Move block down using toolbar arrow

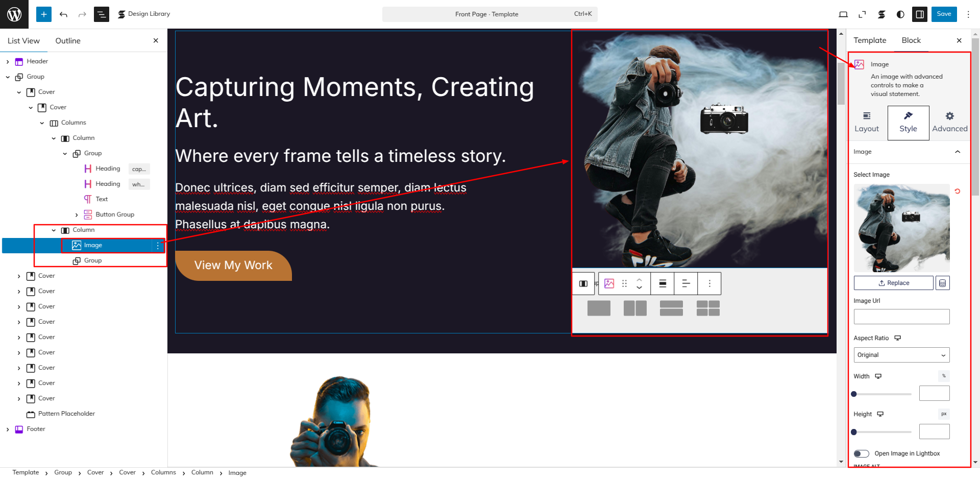[x=639, y=289]
